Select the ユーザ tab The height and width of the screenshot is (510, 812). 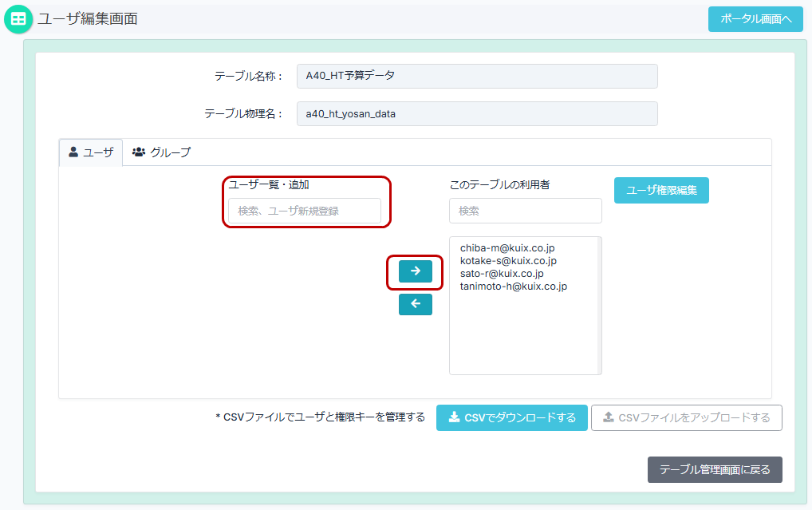[91, 152]
